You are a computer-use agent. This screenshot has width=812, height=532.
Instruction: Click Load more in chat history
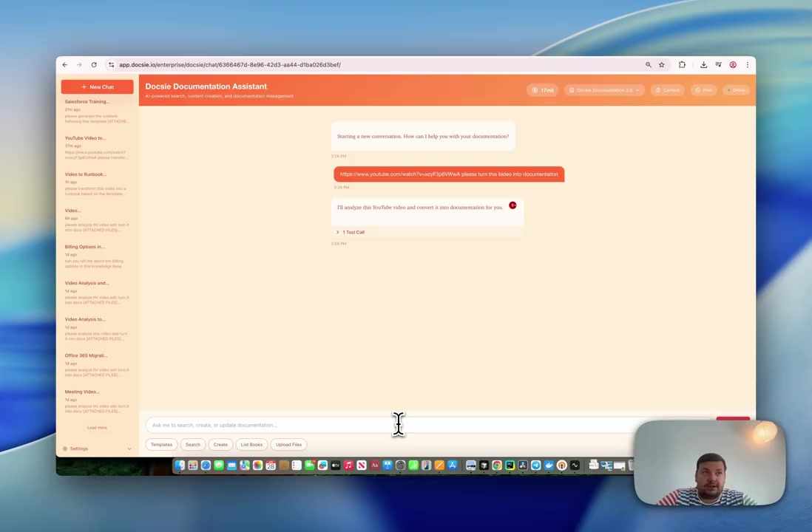[97, 428]
